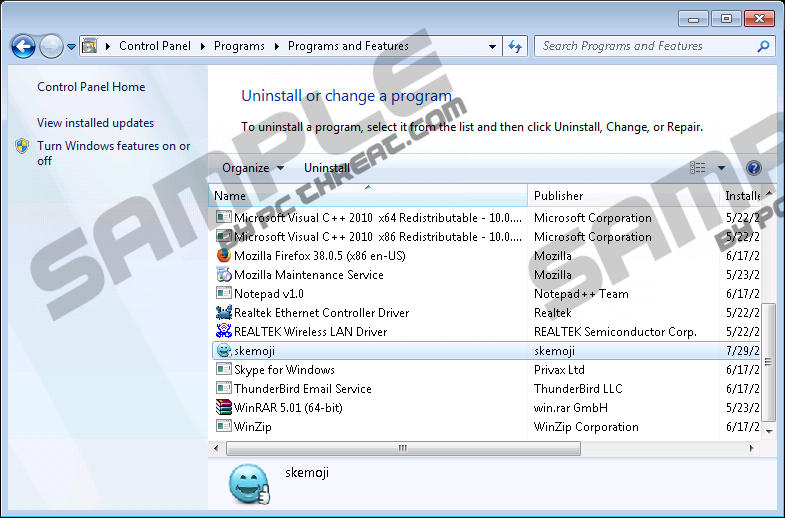Select Programs in the breadcrumb path
Viewport: 785px width, 518px height.
[239, 46]
